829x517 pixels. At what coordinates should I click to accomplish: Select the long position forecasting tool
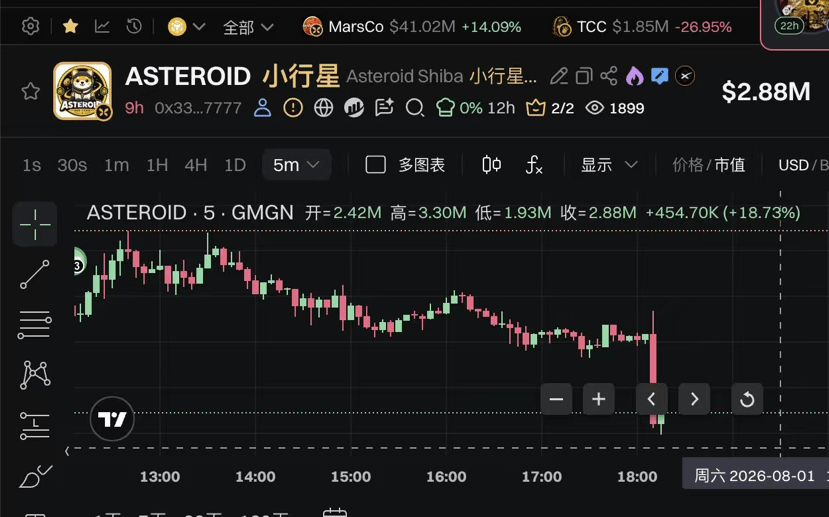click(35, 426)
